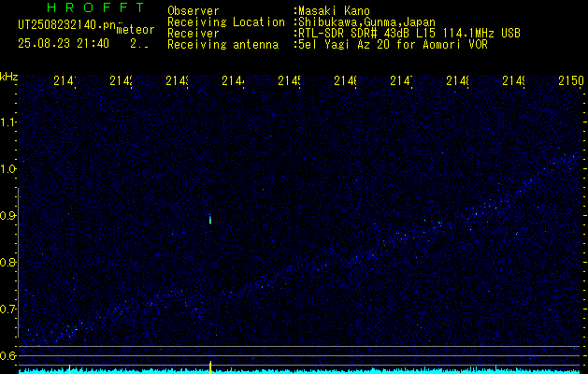
Task: Click the 0.6 kHz frequency label
Action: click(7, 355)
